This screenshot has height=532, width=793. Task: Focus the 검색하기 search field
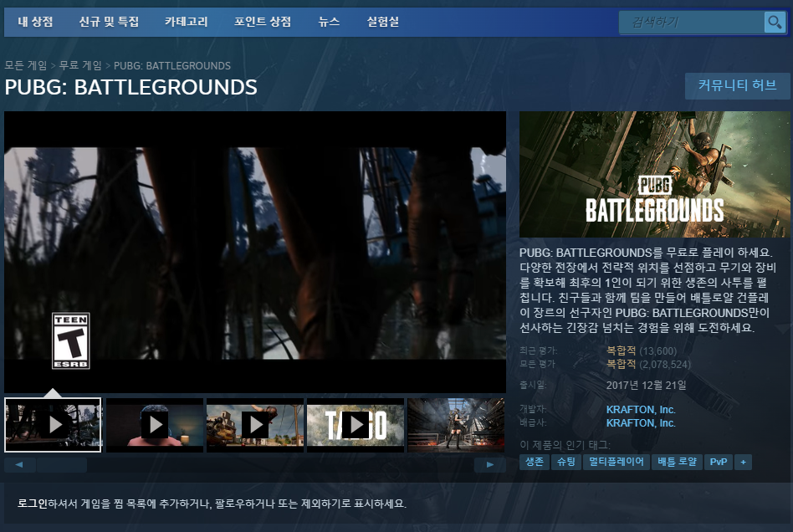click(692, 23)
